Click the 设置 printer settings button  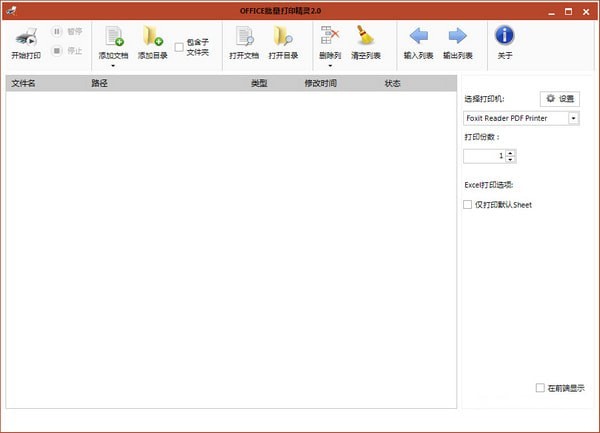pyautogui.click(x=559, y=99)
